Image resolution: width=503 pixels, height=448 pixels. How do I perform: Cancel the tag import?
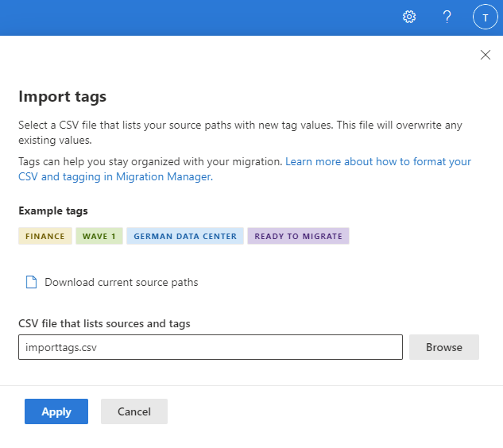pyautogui.click(x=134, y=411)
